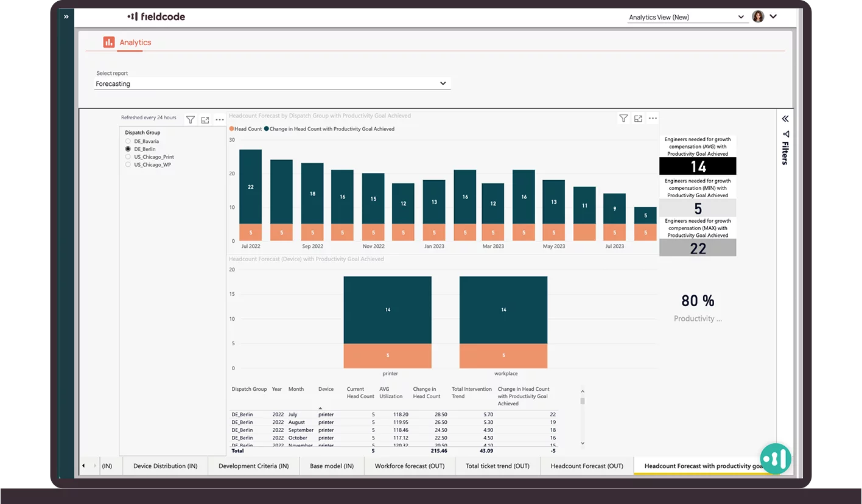This screenshot has width=862, height=504.
Task: Click the Fieldcode logo
Action: [x=156, y=16]
